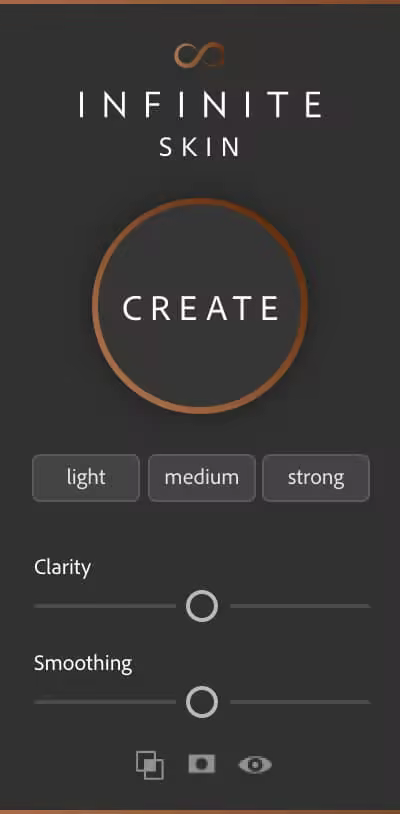Click the Clarity slider handle
400x814 pixels.
202,606
